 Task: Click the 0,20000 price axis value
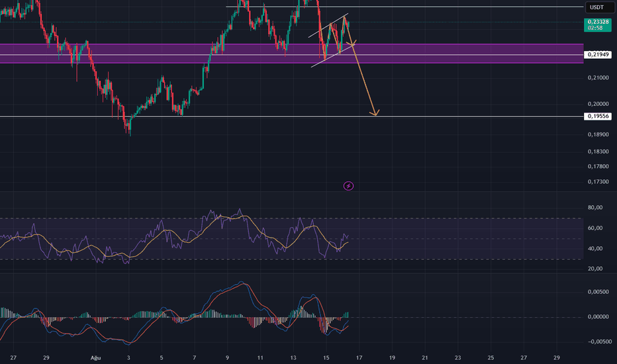pos(598,104)
